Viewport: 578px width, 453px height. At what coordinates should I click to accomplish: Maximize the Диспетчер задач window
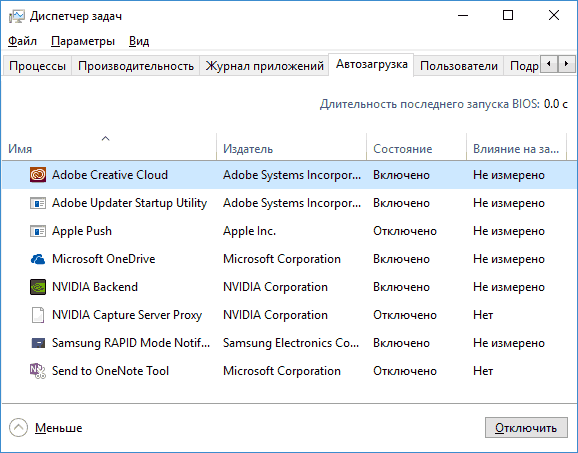[x=508, y=15]
